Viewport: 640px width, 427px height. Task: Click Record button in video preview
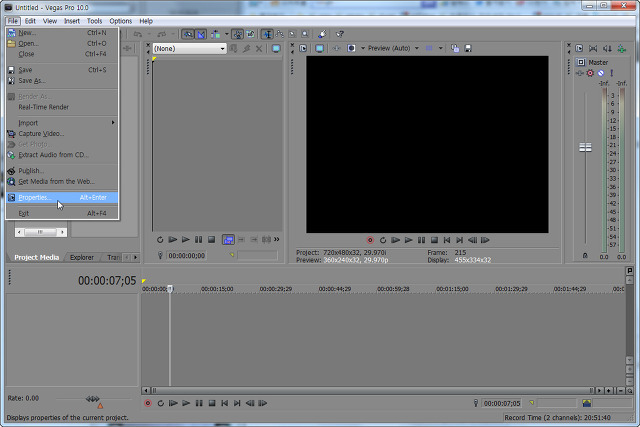tap(370, 240)
